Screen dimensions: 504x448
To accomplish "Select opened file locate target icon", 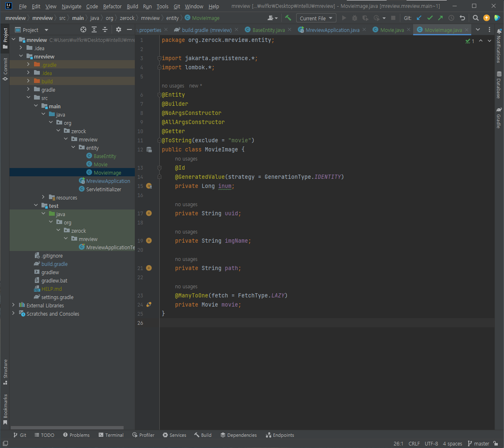I will click(x=83, y=29).
